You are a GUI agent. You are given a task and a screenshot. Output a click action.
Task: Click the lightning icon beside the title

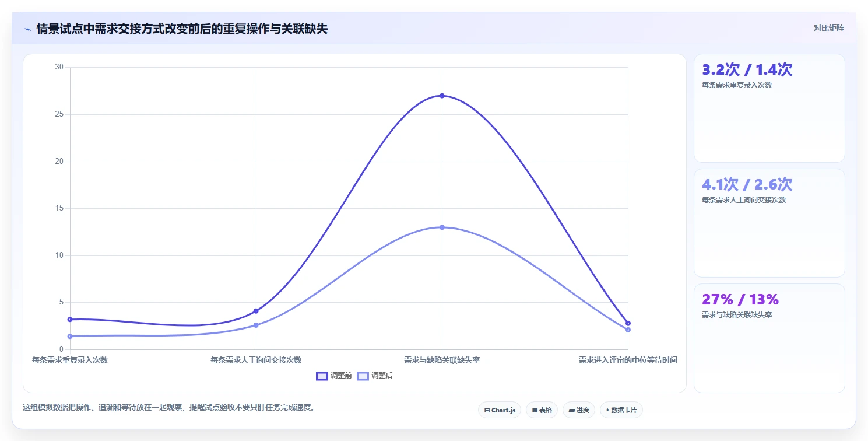28,29
